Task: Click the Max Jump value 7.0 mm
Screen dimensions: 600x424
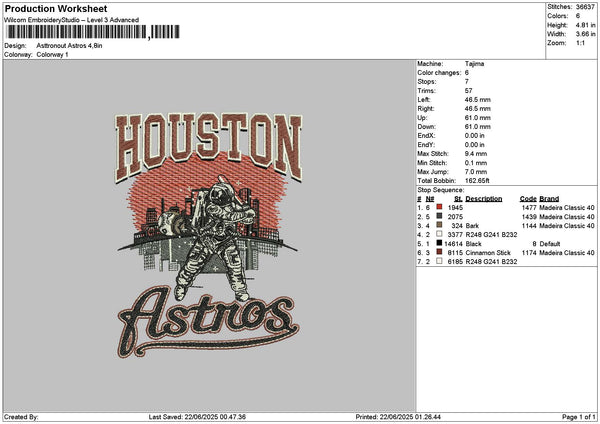Action: pos(476,172)
